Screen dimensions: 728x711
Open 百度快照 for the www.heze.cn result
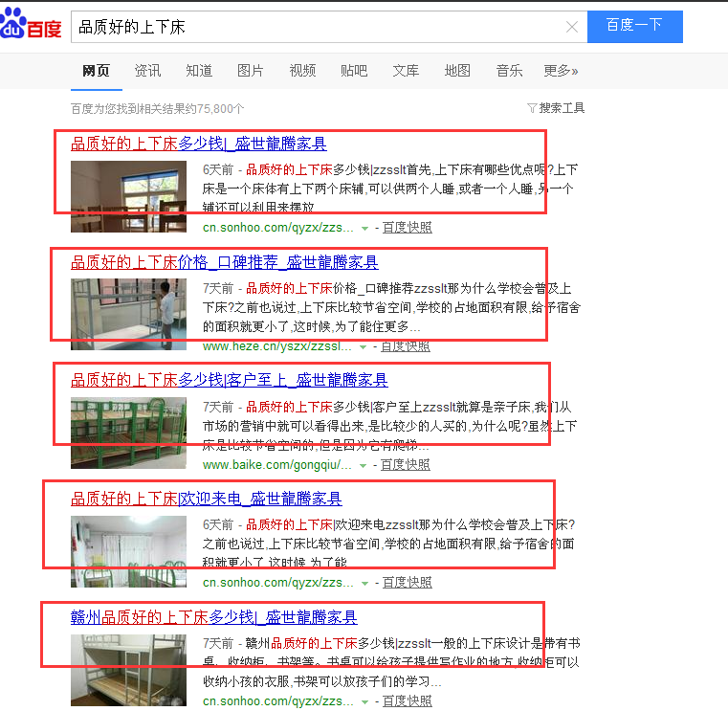pos(406,346)
